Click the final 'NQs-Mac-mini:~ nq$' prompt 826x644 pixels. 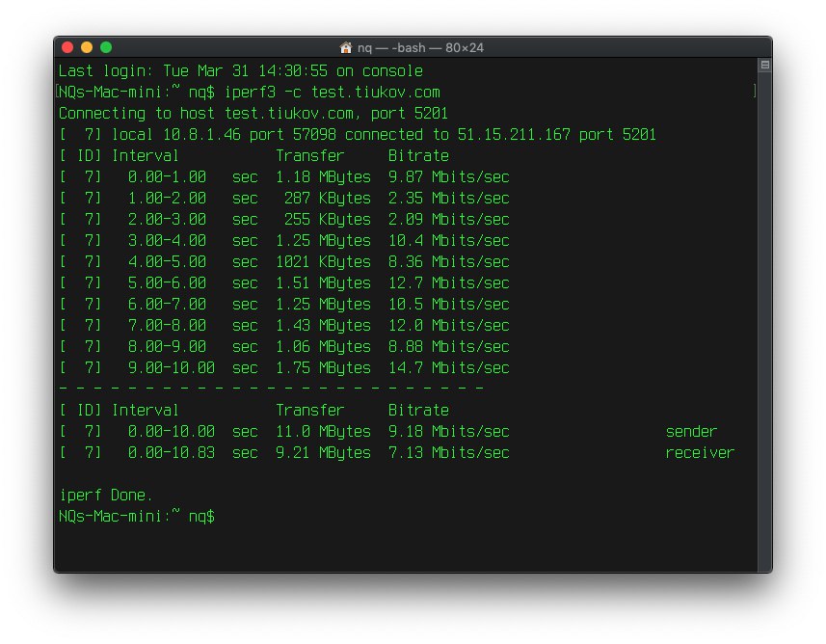coord(137,517)
